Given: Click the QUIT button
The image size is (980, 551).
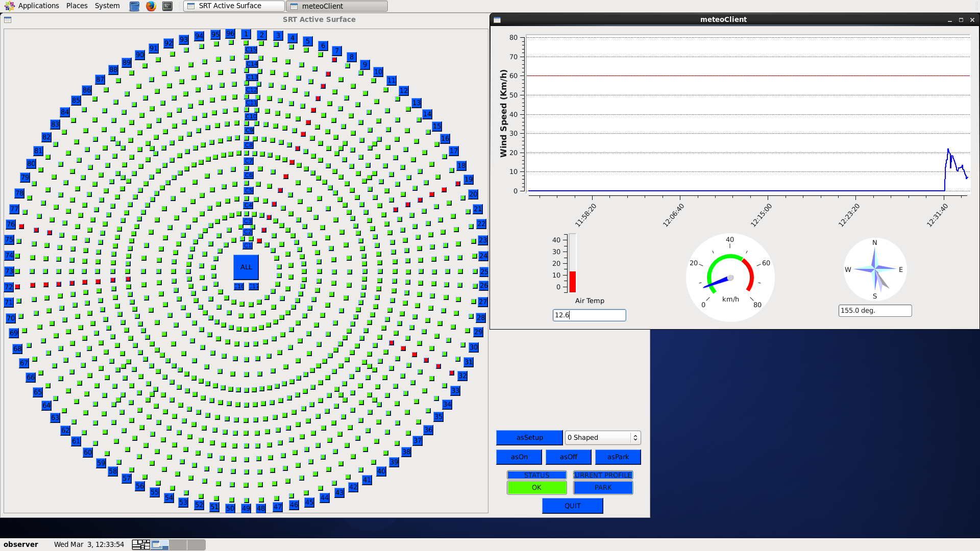Looking at the screenshot, I should [572, 506].
